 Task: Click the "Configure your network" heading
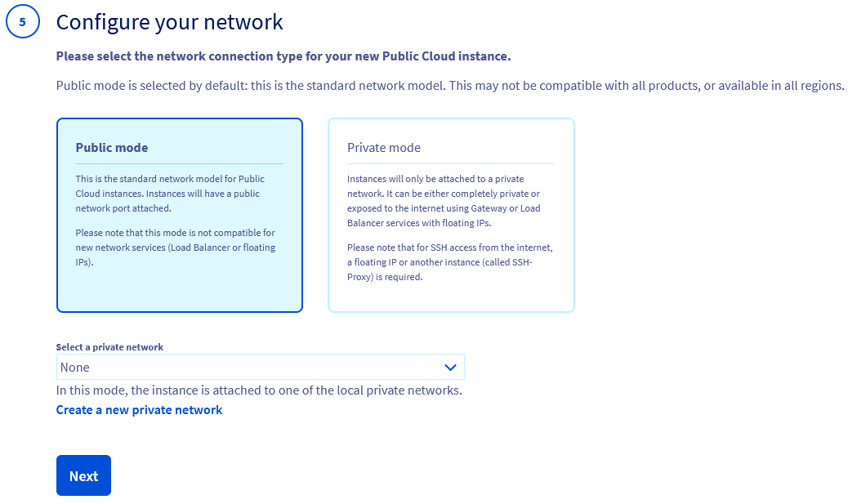pos(169,22)
